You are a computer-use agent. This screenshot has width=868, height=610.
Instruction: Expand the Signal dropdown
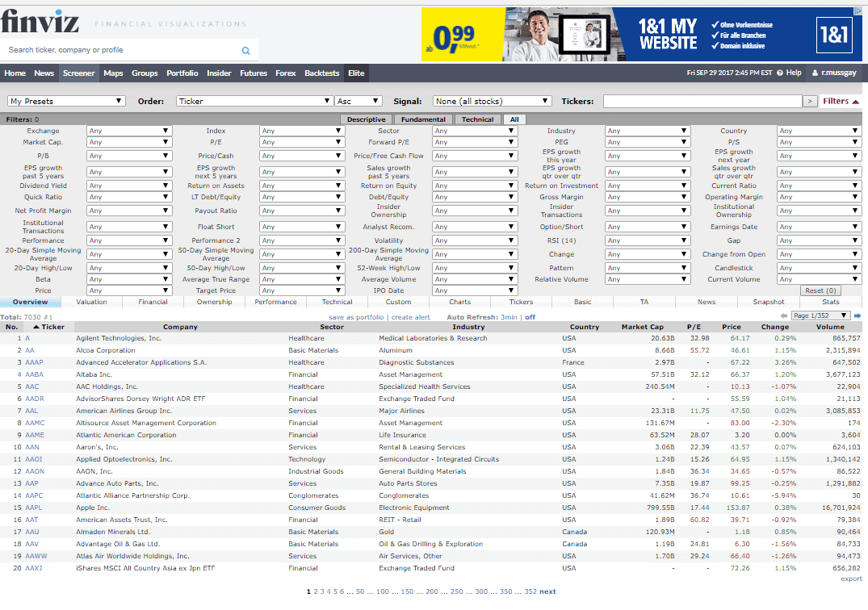492,102
